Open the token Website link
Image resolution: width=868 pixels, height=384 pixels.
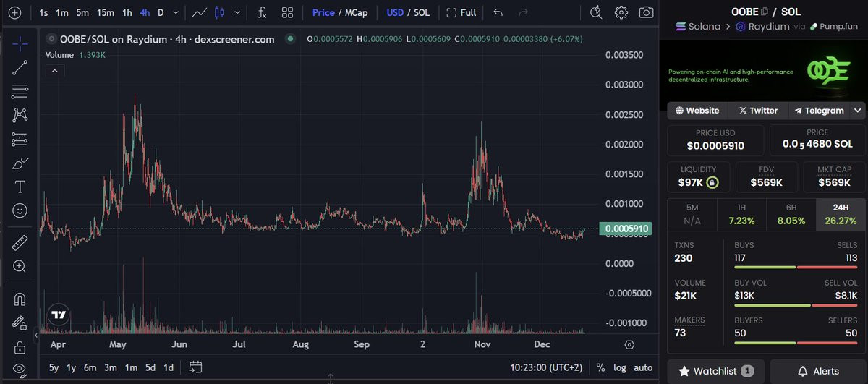point(697,111)
